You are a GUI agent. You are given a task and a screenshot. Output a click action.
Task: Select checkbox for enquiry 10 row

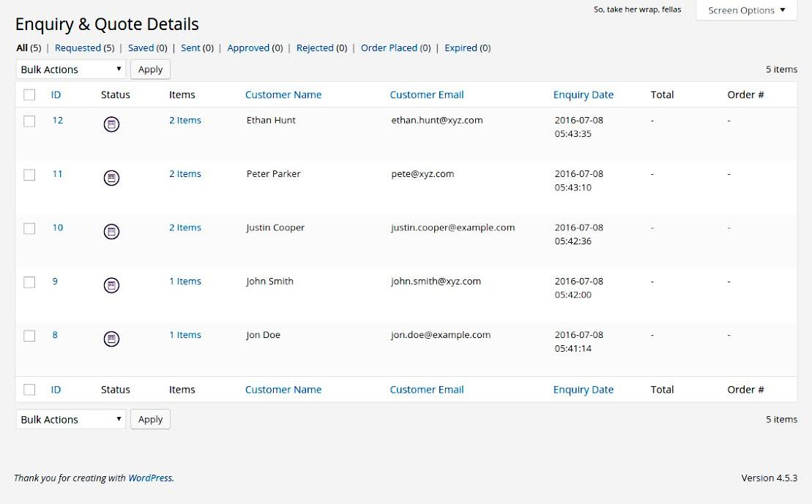29,228
